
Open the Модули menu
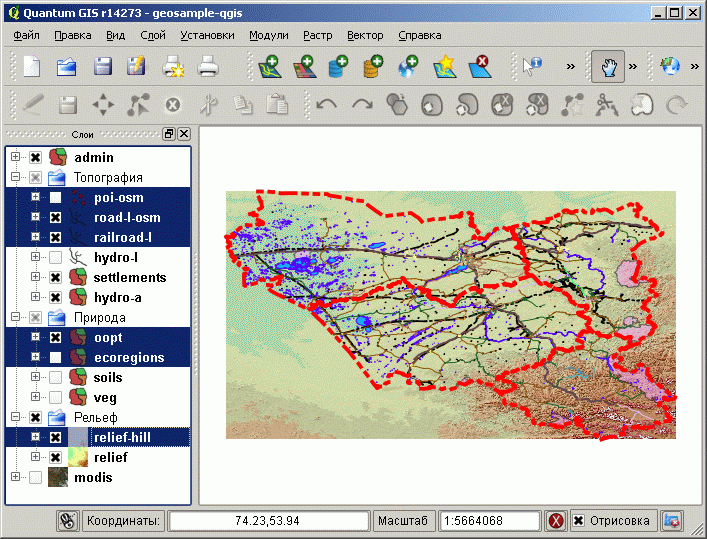coord(268,35)
